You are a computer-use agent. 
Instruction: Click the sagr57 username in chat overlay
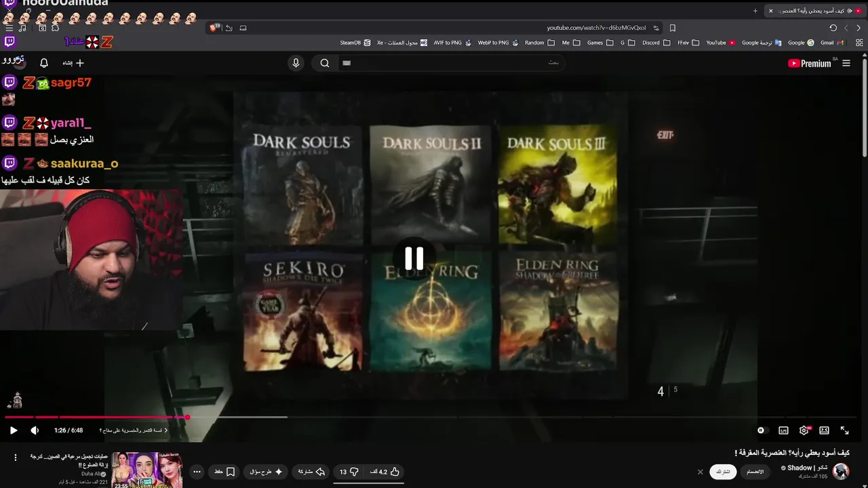71,83
